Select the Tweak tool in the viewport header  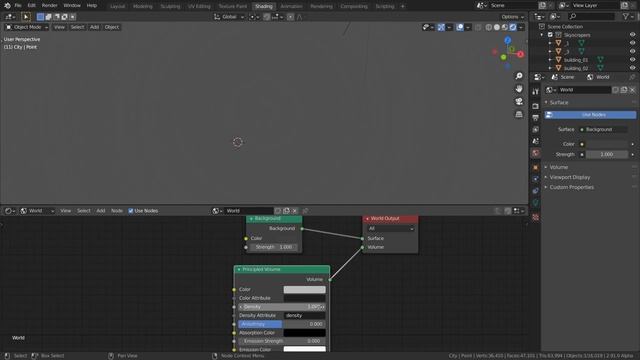coord(25,17)
